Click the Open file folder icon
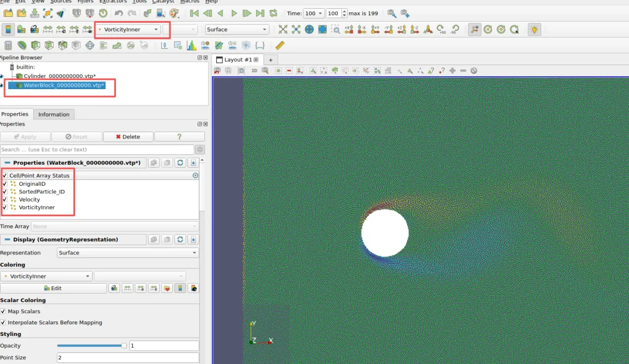The width and height of the screenshot is (629, 364). (8, 13)
